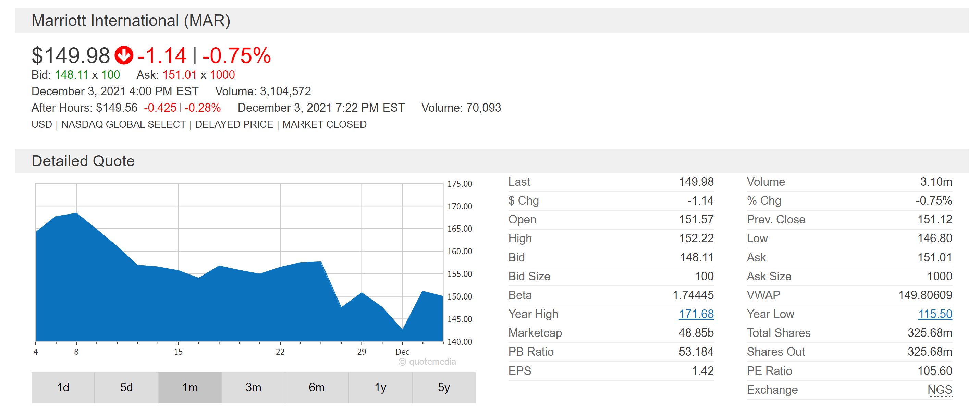Click the Detailed Quote section header

[83, 161]
